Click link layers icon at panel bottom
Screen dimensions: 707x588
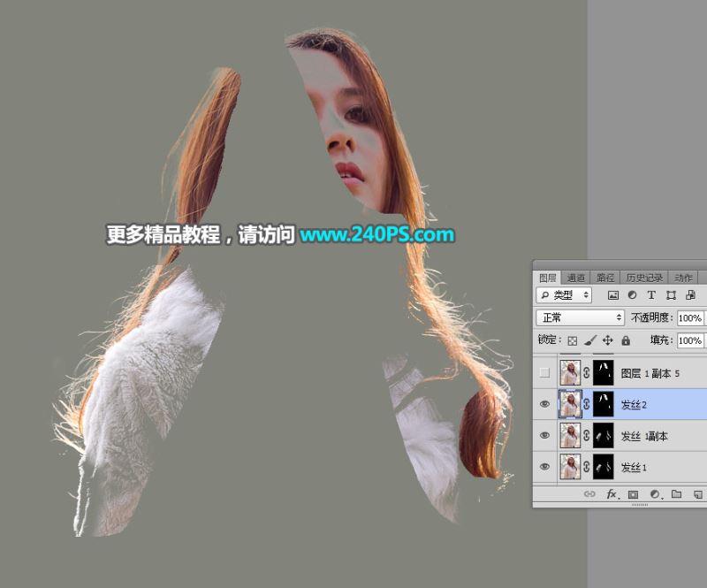click(x=589, y=494)
